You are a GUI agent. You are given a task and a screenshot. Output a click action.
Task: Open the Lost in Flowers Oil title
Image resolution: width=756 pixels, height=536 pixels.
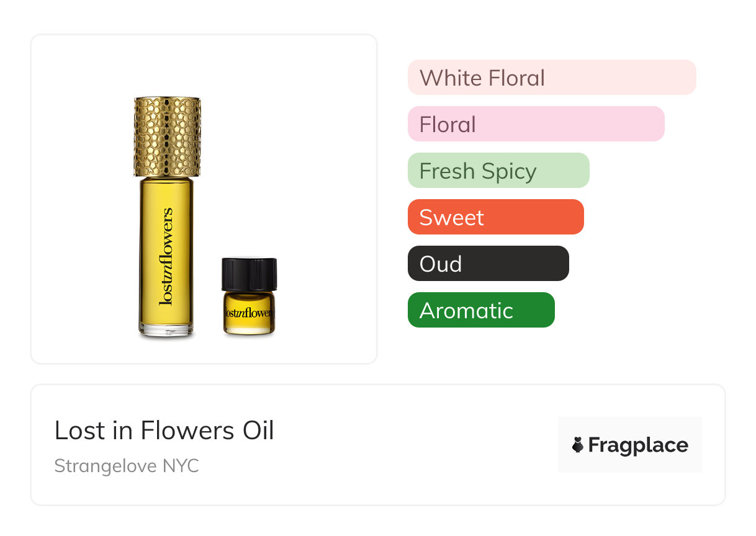(x=164, y=431)
